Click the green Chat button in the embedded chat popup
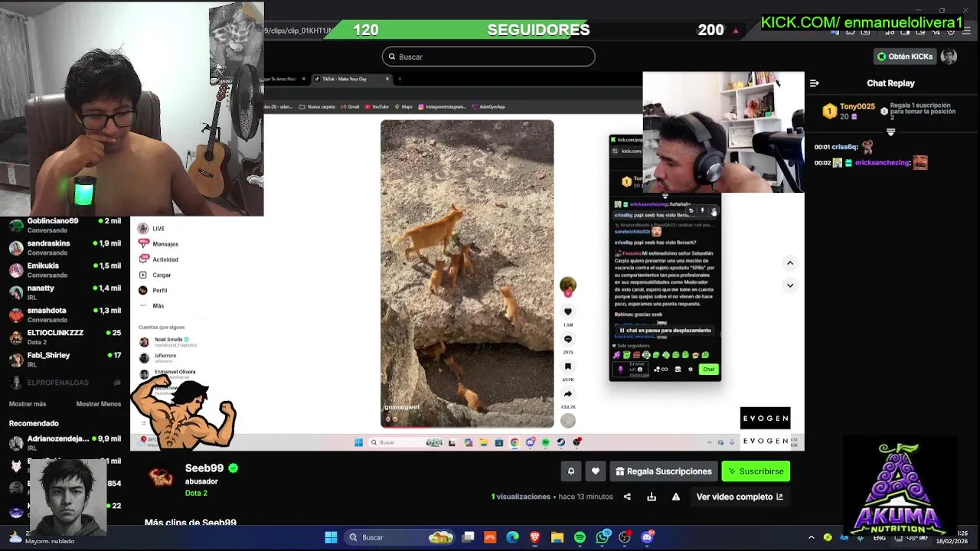This screenshot has width=980, height=551. tap(709, 370)
